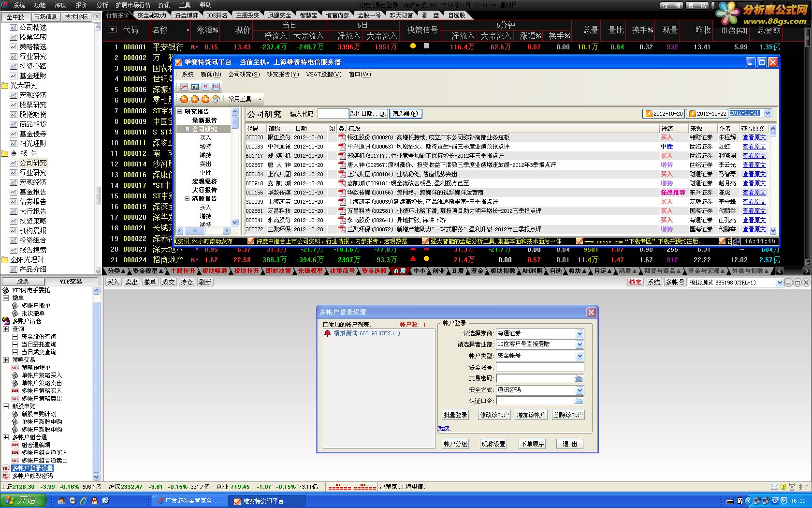The image size is (812, 508).
Task: Click the F9 toolbar icon
Action: (205, 87)
